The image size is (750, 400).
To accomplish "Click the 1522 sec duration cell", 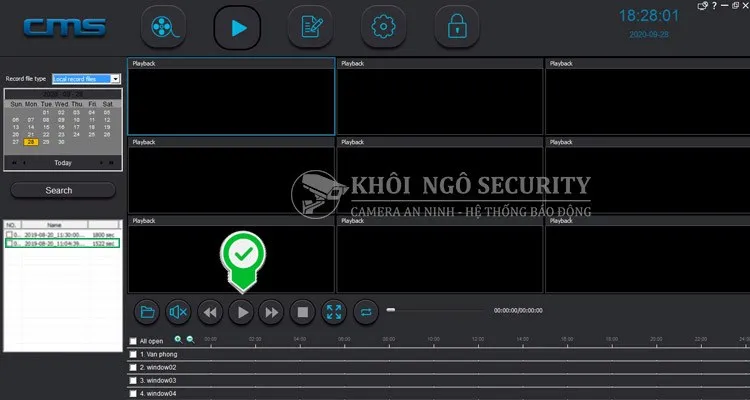I will pos(103,244).
